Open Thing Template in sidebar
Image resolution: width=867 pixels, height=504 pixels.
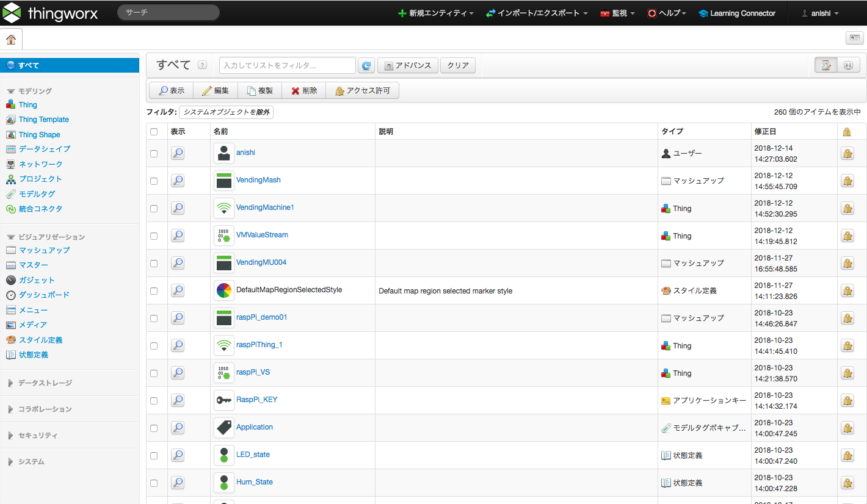(x=43, y=120)
